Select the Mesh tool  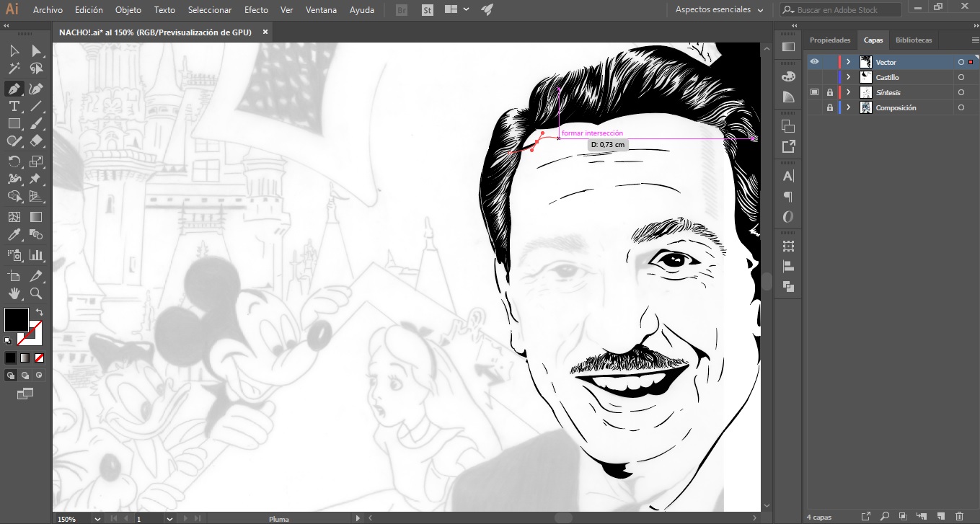(x=14, y=217)
